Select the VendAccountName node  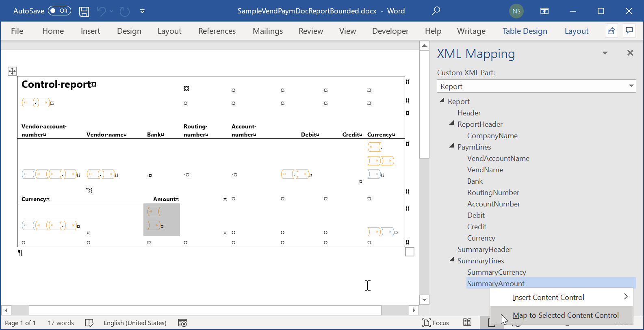coord(498,158)
